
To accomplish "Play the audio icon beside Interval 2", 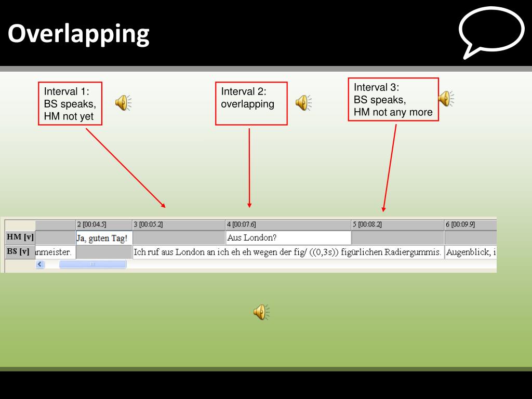I will pyautogui.click(x=303, y=102).
